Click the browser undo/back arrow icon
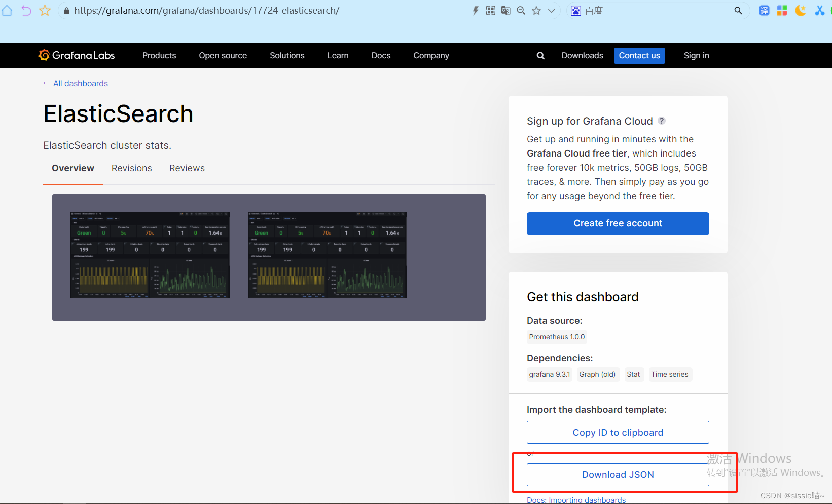The height and width of the screenshot is (504, 832). coord(26,11)
